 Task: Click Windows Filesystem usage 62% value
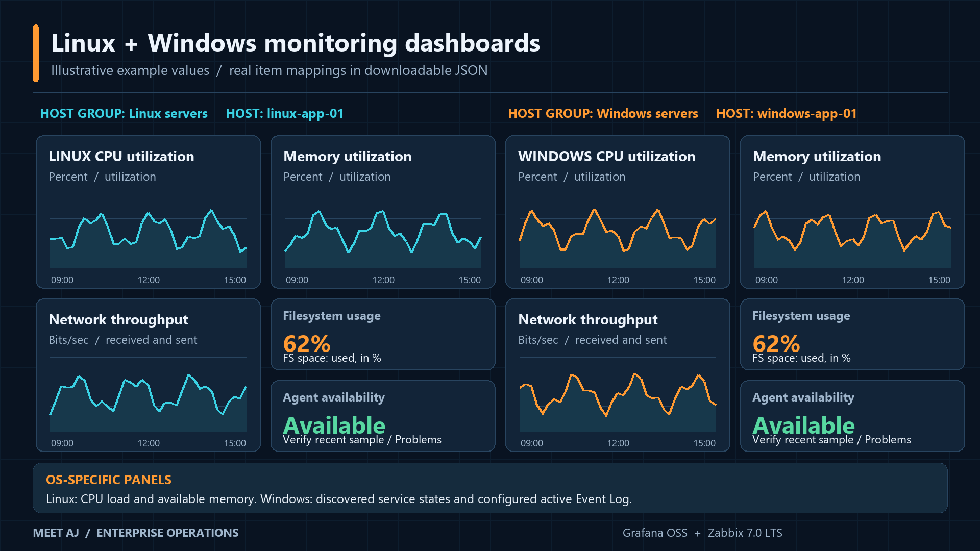click(776, 343)
